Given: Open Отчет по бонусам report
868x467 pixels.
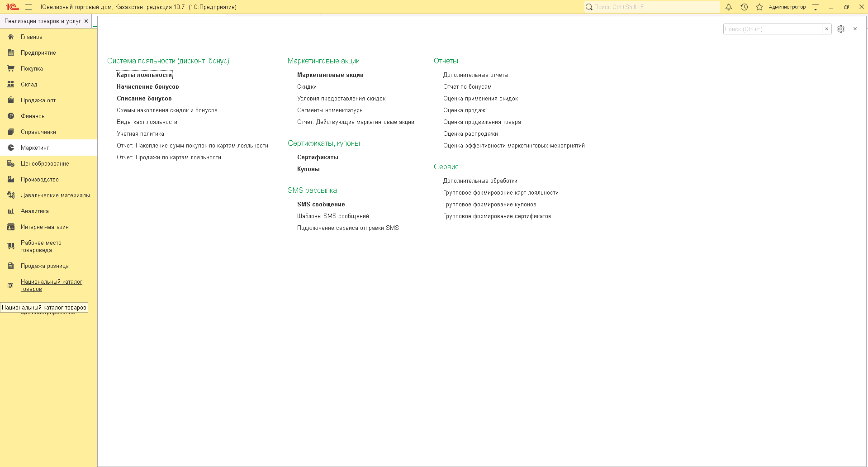Looking at the screenshot, I should (x=467, y=86).
